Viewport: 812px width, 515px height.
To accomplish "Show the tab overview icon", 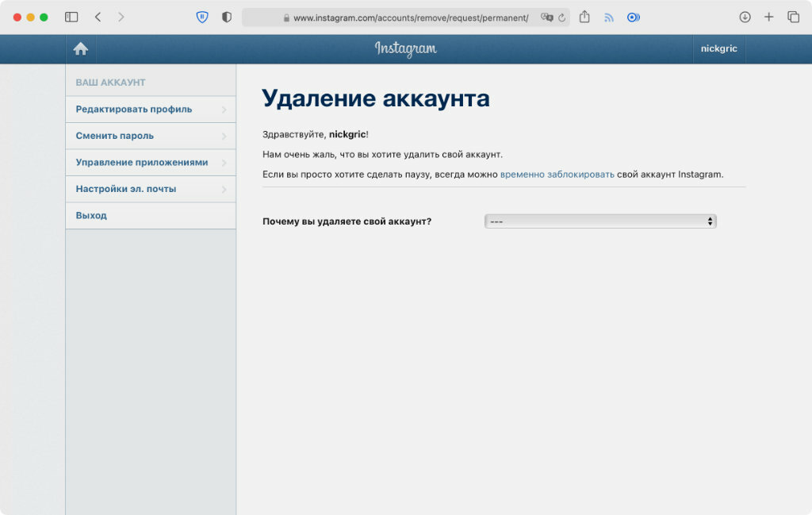I will click(793, 17).
